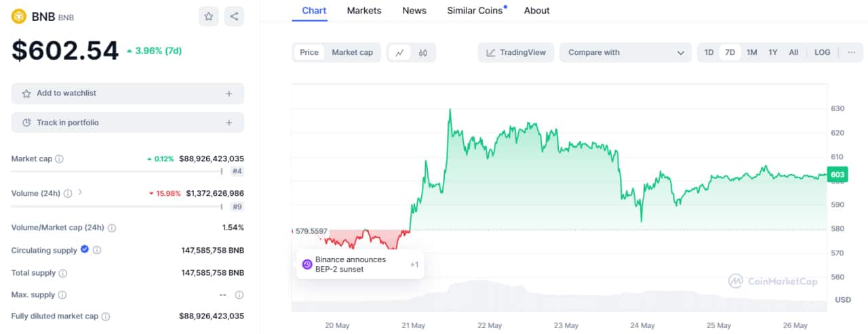Open the Similar Coins tab

[x=475, y=11]
